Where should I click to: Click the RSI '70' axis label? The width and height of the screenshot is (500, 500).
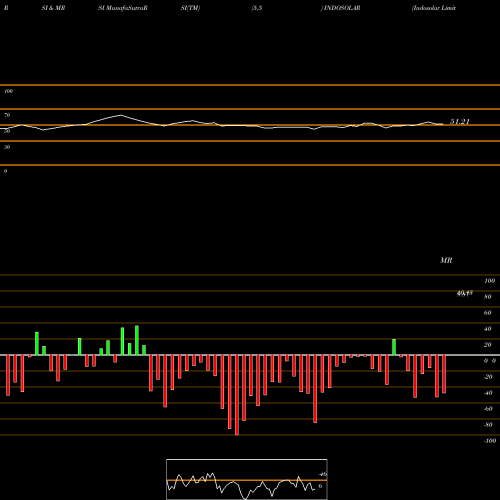[x=7, y=115]
